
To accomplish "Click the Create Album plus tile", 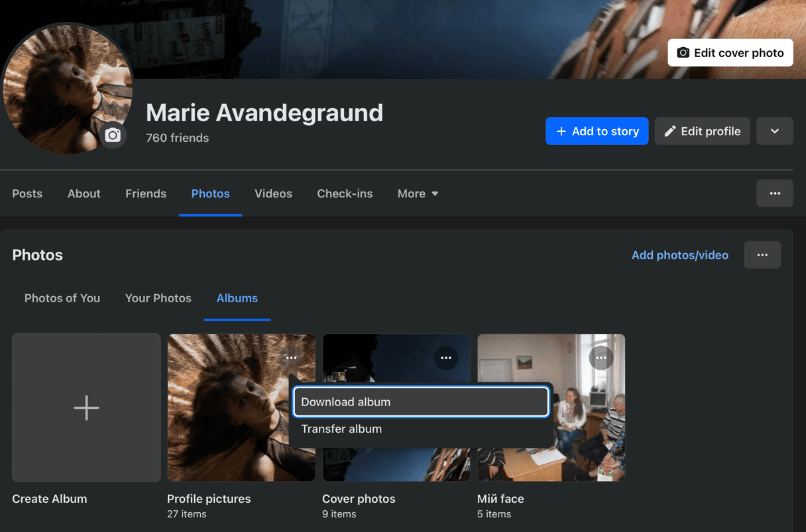I will pyautogui.click(x=86, y=407).
